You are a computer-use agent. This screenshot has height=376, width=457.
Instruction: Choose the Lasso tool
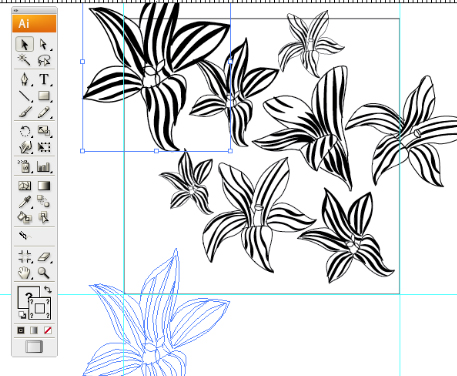(44, 61)
